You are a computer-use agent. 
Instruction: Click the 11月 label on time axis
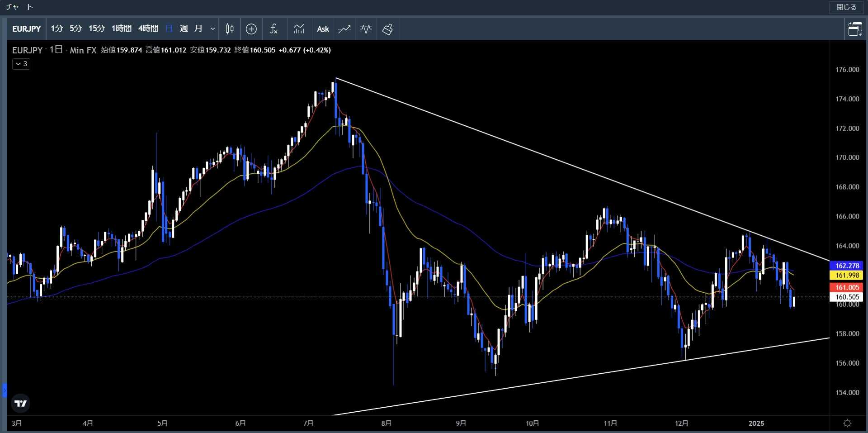(x=610, y=423)
